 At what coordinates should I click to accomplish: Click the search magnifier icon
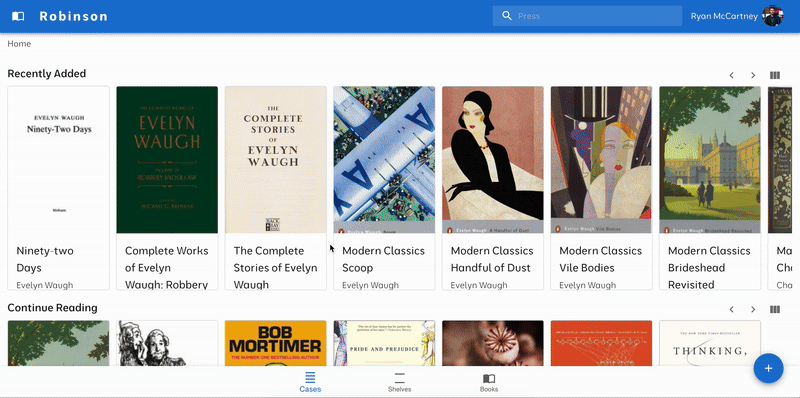(x=507, y=16)
